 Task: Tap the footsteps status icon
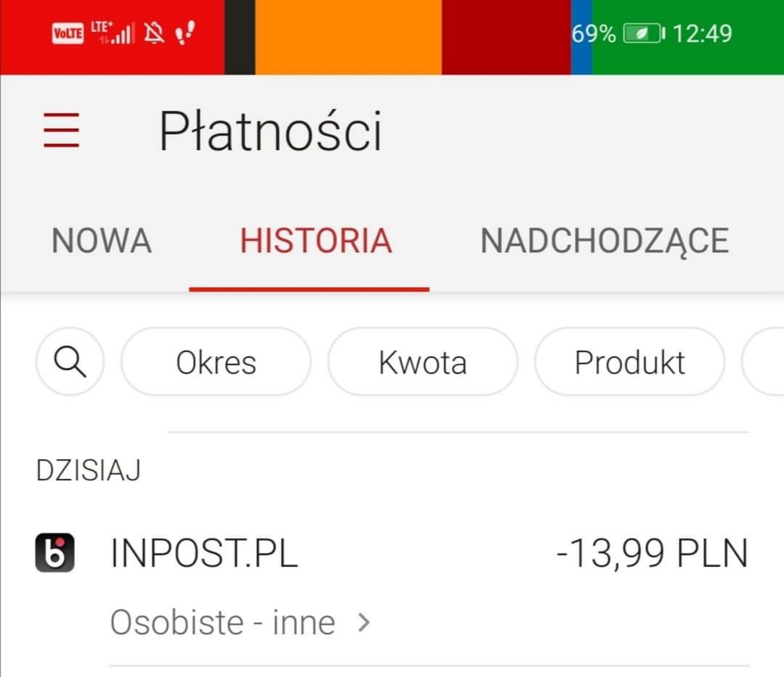point(186,33)
